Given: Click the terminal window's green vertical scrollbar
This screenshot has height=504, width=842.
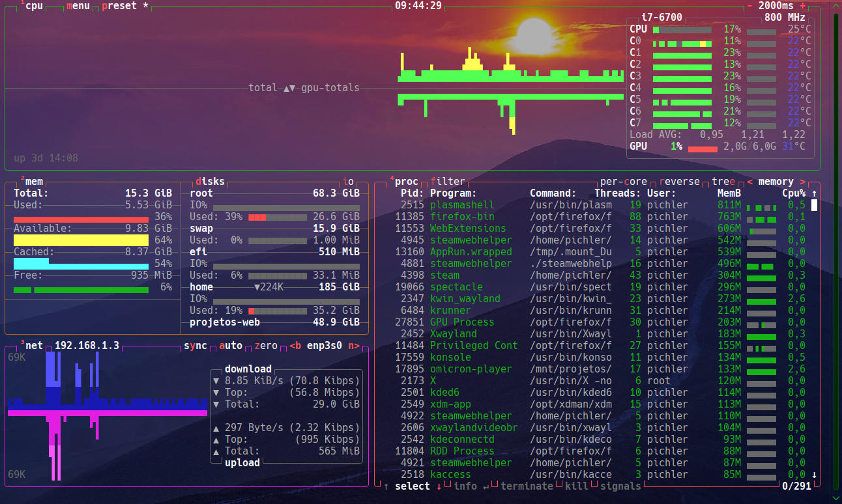Looking at the screenshot, I should (x=835, y=251).
